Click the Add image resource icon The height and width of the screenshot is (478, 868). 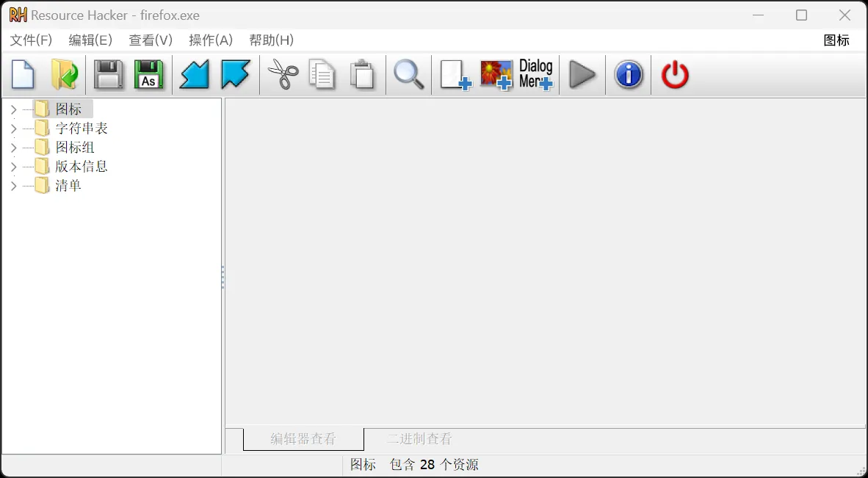click(496, 75)
